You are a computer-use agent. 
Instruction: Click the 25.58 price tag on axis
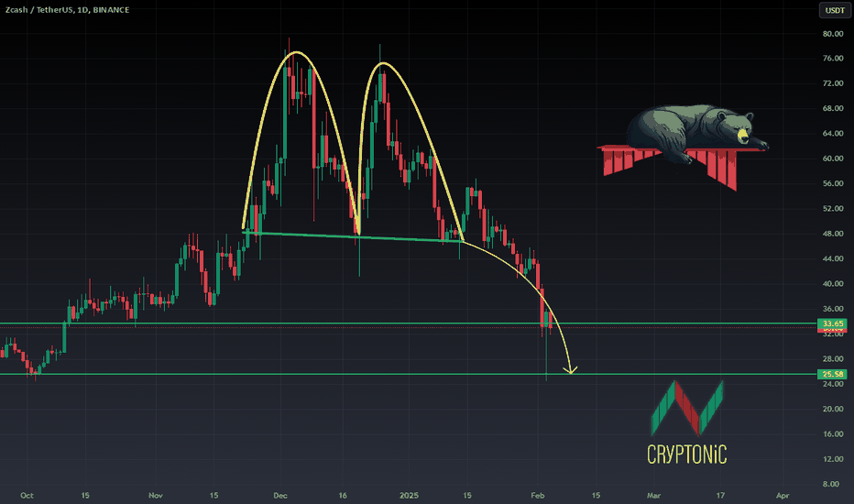point(833,374)
